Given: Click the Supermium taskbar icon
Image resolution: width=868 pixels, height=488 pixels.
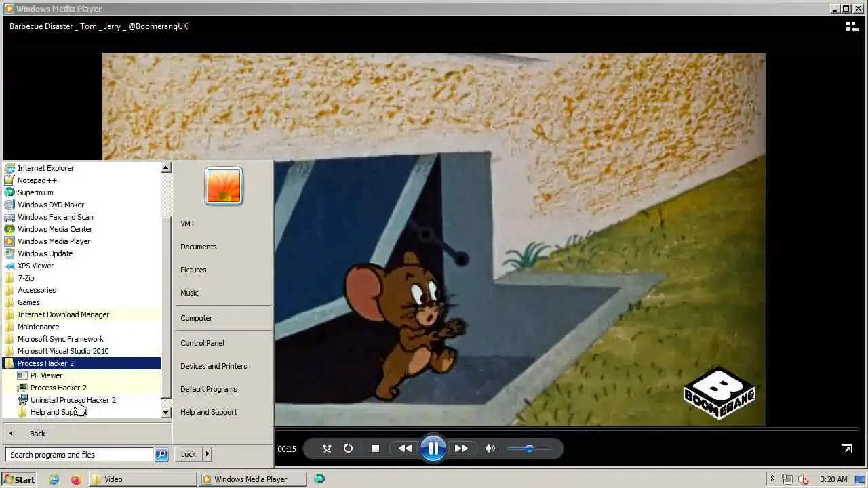Looking at the screenshot, I should point(319,479).
